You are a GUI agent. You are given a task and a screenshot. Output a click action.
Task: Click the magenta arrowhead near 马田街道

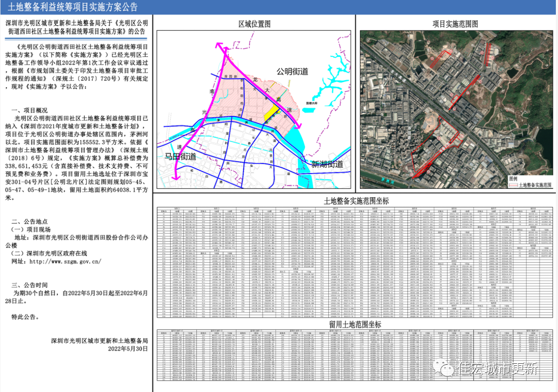(174, 177)
